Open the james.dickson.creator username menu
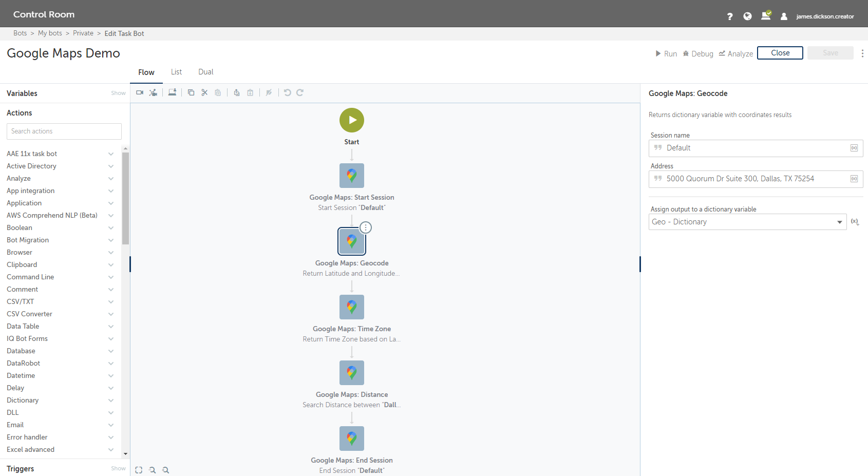This screenshot has width=868, height=476. click(825, 16)
